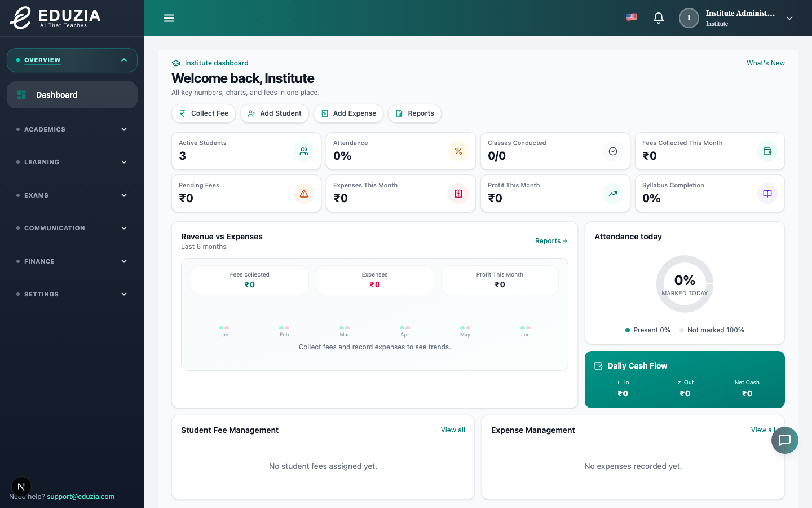Click the Present 0% legend item
The height and width of the screenshot is (508, 812).
[x=648, y=330]
